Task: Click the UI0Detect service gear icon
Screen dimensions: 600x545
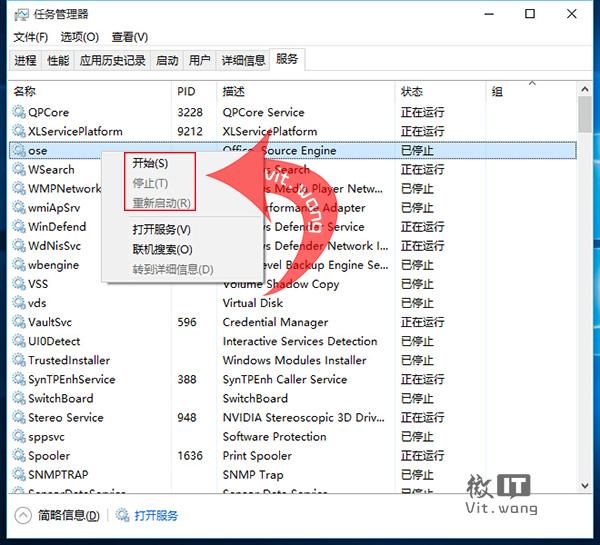Action: [19, 341]
